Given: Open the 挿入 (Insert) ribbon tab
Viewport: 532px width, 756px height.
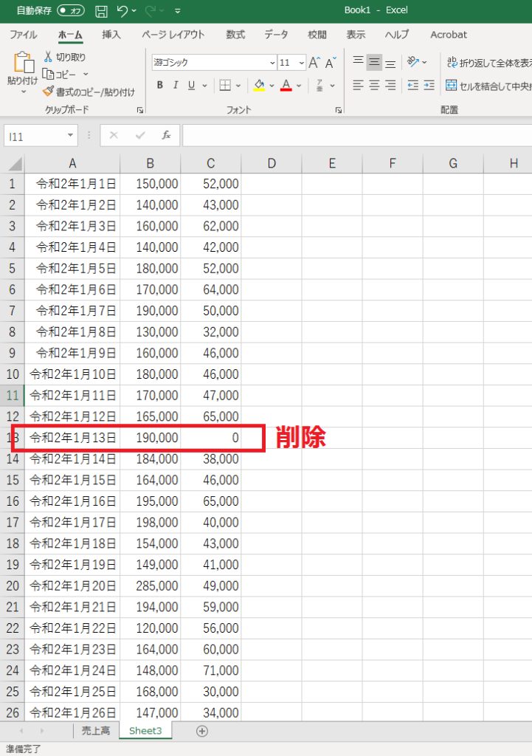Looking at the screenshot, I should (x=111, y=35).
